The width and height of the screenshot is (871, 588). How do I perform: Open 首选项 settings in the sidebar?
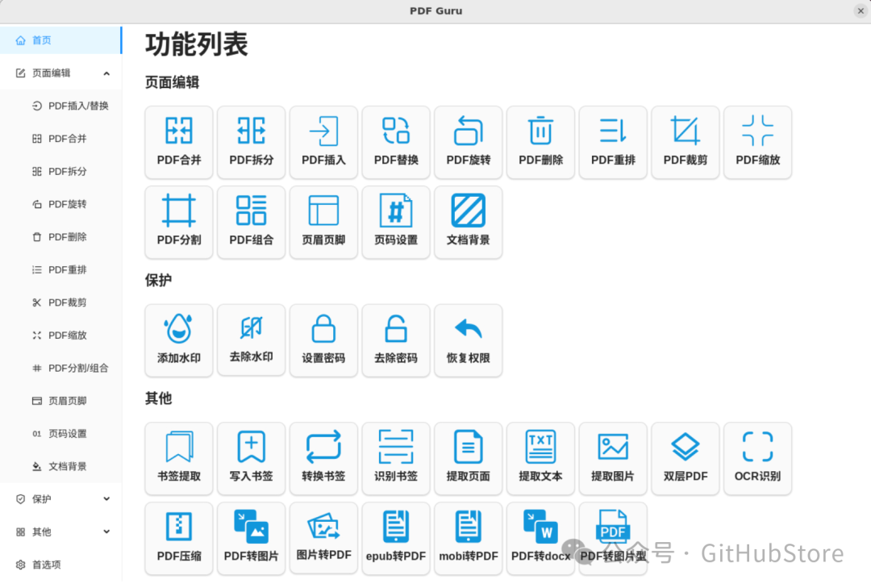point(61,565)
